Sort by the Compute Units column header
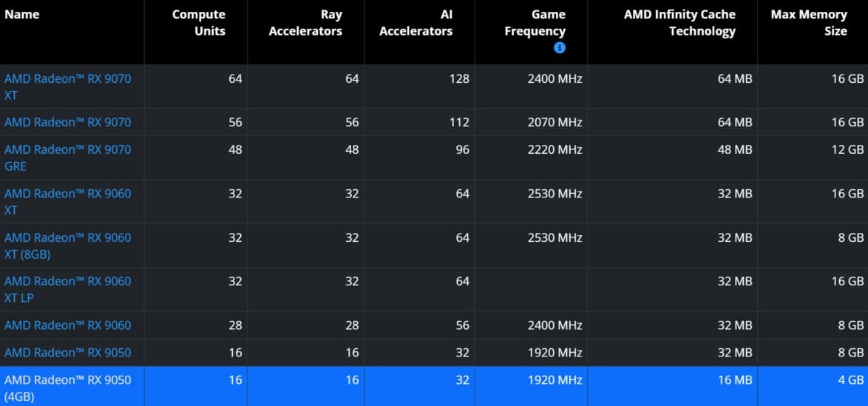Screen dimensions: 868x406 (199, 23)
